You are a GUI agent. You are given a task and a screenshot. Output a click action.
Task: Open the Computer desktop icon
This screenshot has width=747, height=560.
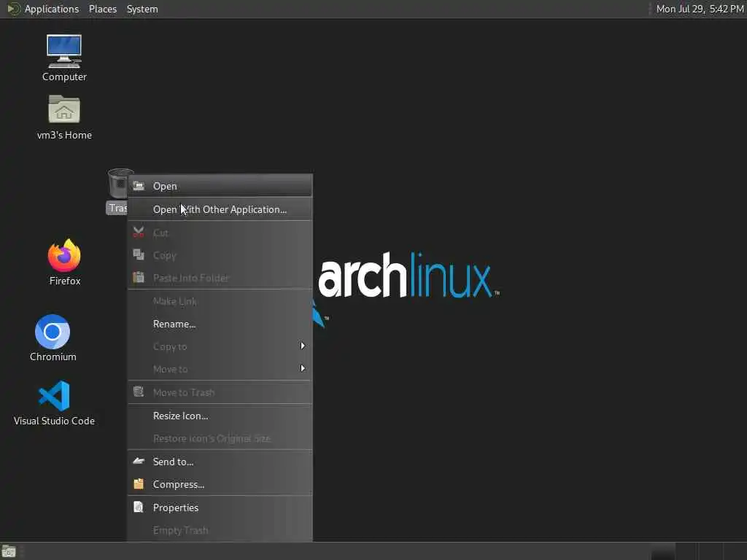(64, 58)
